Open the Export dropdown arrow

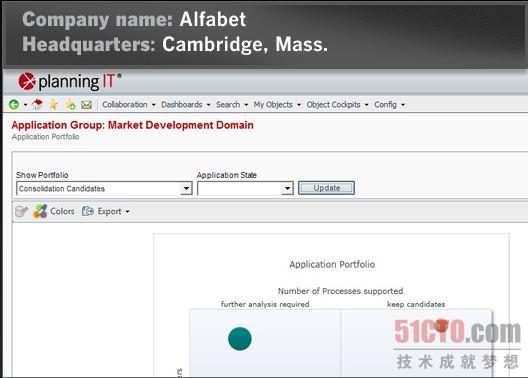(x=127, y=212)
